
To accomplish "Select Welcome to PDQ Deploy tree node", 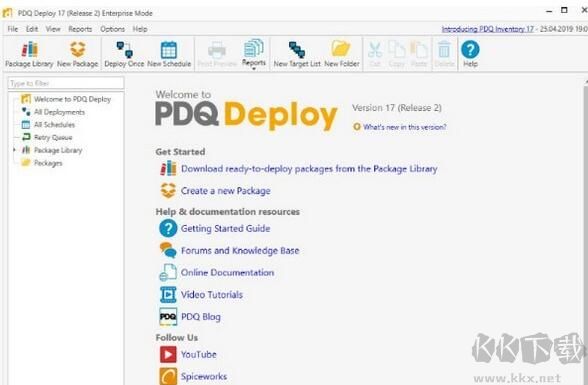I will (72, 99).
